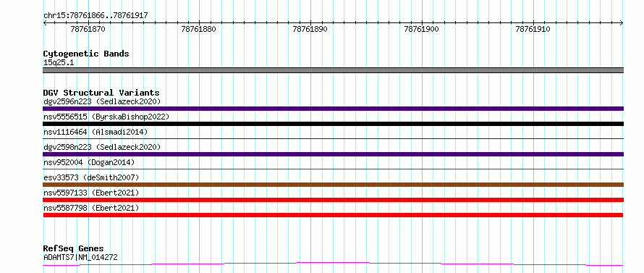Open variant dgv2598n223 (Sedlazeck2020) label
Image resolution: width=644 pixels, height=273 pixels.
coord(102,147)
